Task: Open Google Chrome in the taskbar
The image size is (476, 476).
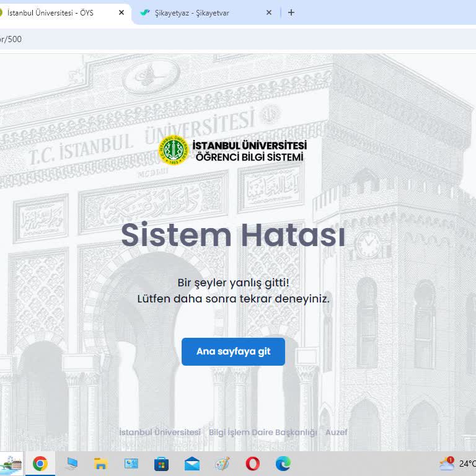Action: pos(40,464)
